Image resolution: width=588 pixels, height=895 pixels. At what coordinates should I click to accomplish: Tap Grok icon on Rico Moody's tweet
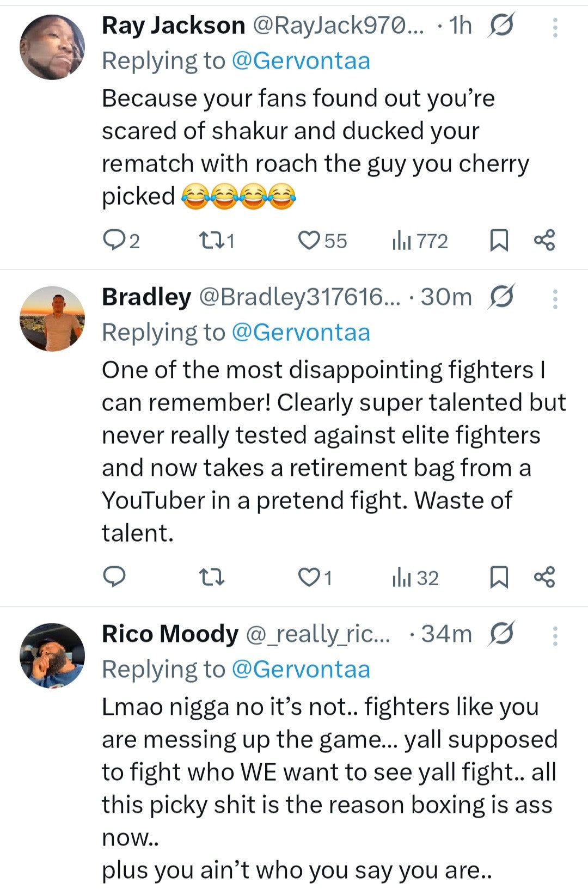[x=501, y=634]
